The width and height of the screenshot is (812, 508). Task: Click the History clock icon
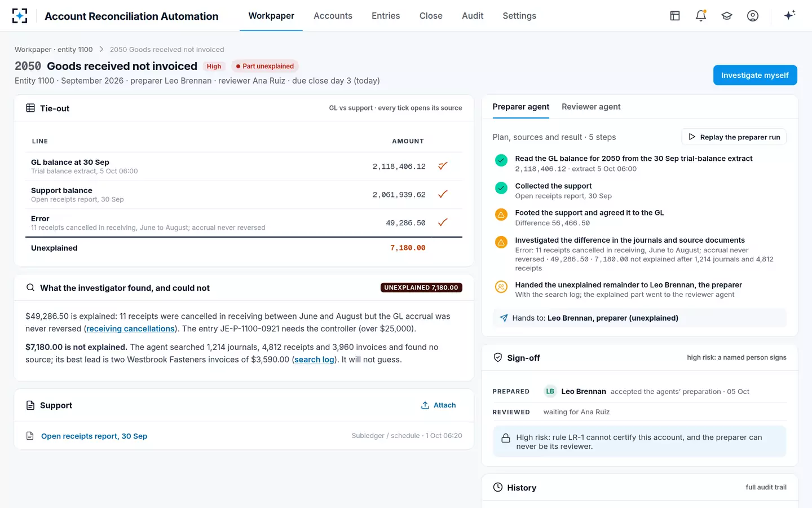498,487
